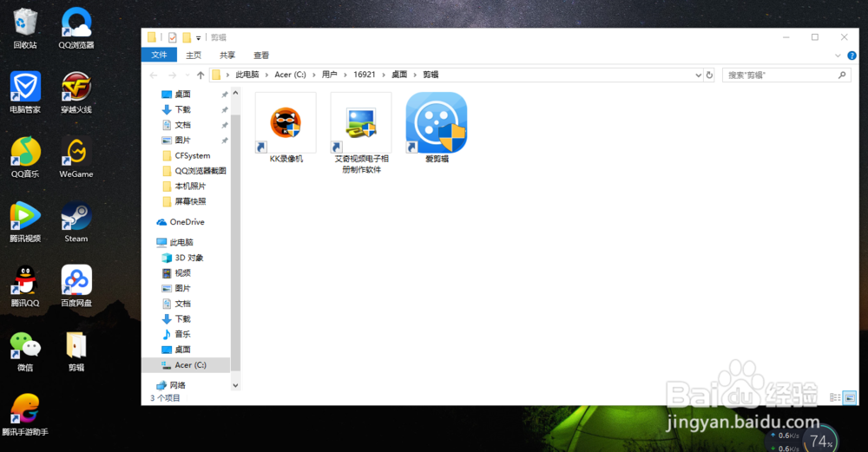Launch QQ浏览器 from the desktop
Image resolution: width=868 pixels, height=452 pixels.
point(76,29)
